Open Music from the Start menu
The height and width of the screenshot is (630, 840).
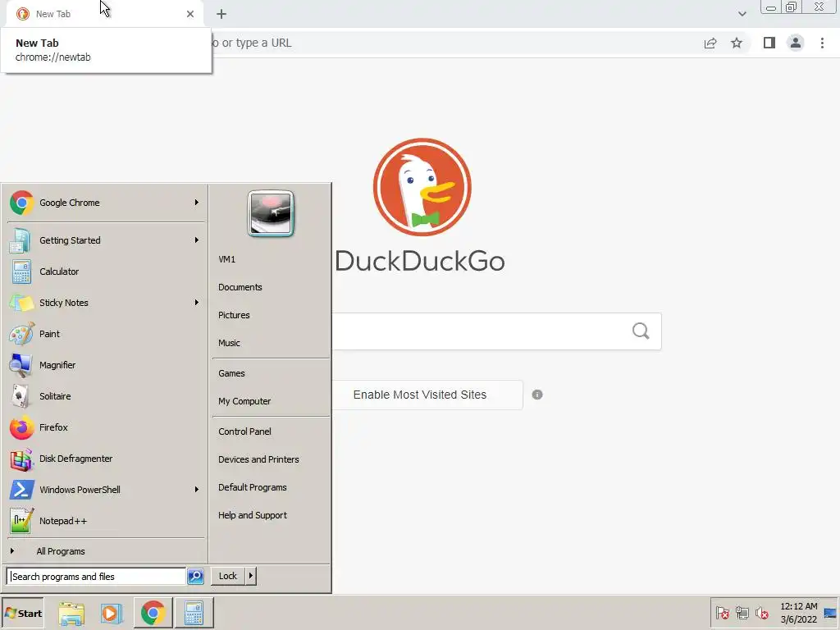pos(229,343)
